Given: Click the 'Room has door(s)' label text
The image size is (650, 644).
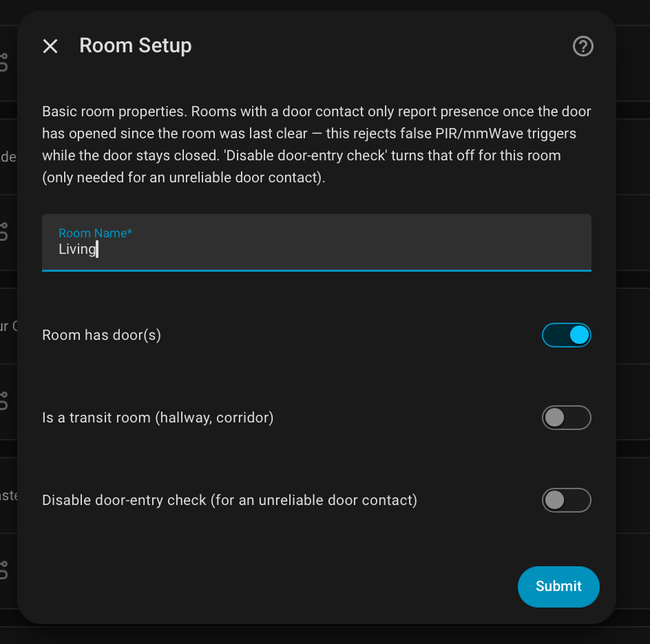Looking at the screenshot, I should 102,335.
